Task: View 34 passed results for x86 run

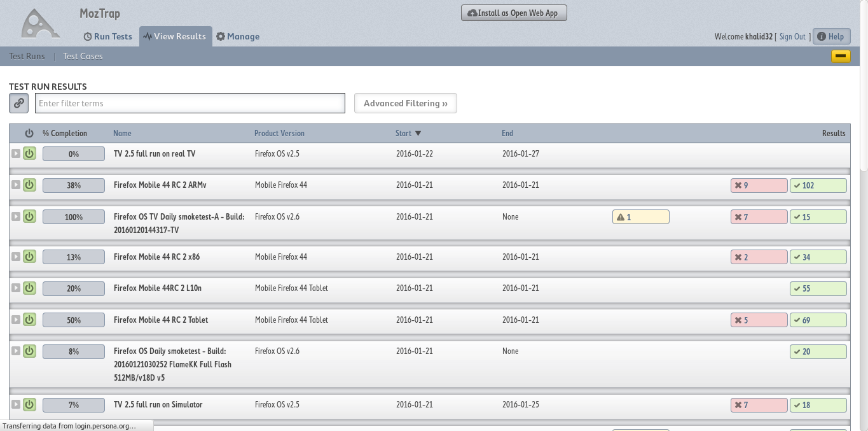Action: pyautogui.click(x=818, y=257)
